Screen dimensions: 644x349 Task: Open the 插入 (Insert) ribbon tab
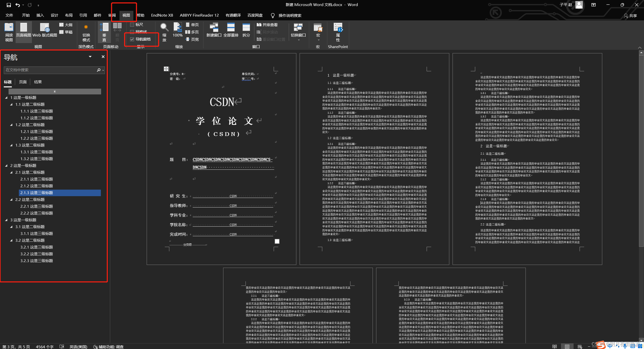point(40,15)
